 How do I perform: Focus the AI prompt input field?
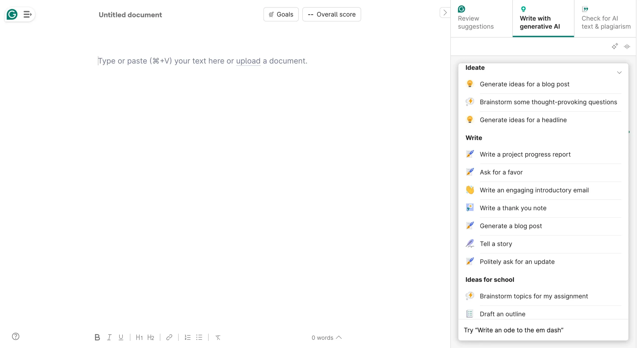pos(543,330)
